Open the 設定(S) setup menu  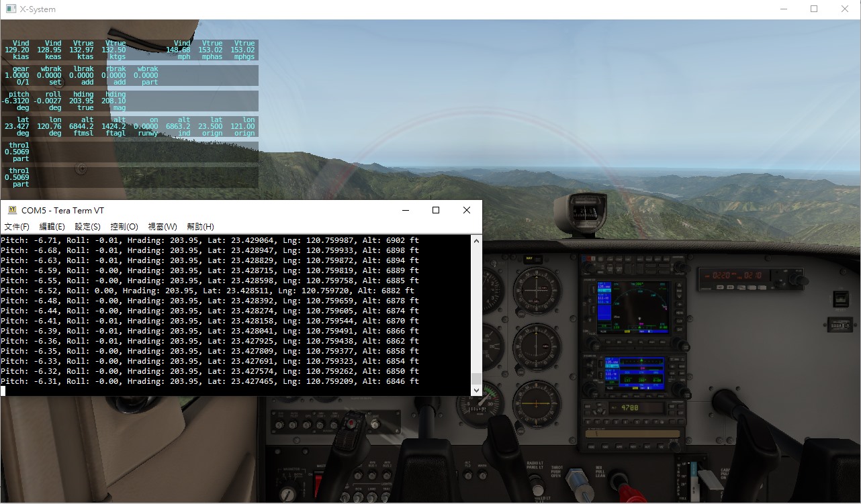[x=87, y=227]
